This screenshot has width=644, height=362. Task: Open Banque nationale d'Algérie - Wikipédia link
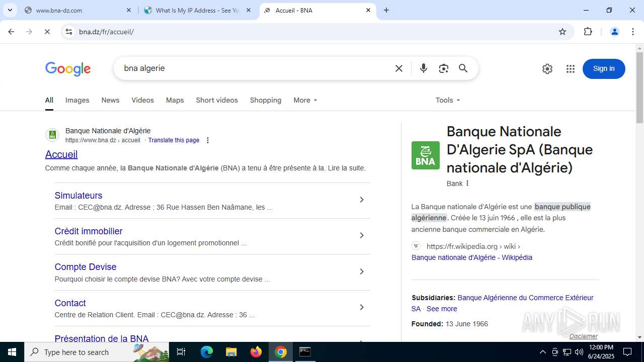(472, 257)
